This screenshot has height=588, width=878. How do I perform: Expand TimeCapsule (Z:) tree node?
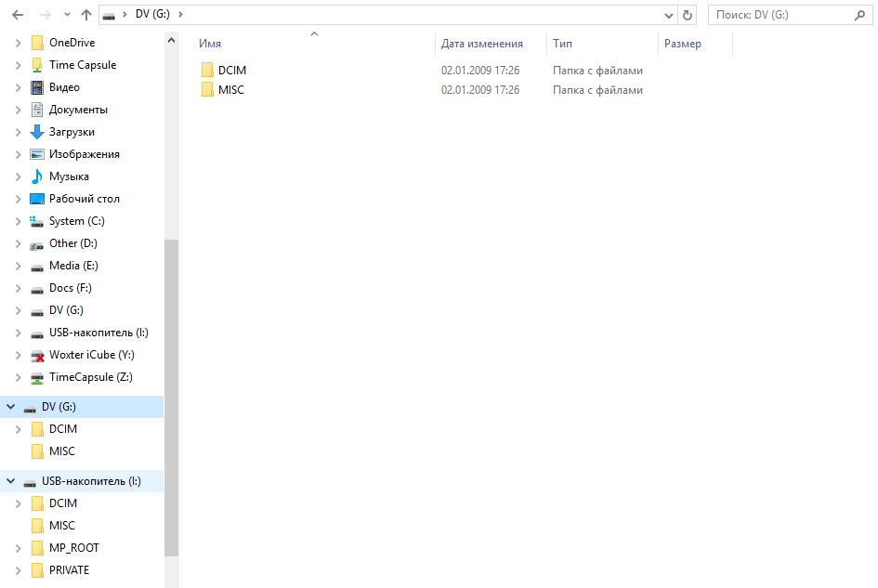[18, 377]
